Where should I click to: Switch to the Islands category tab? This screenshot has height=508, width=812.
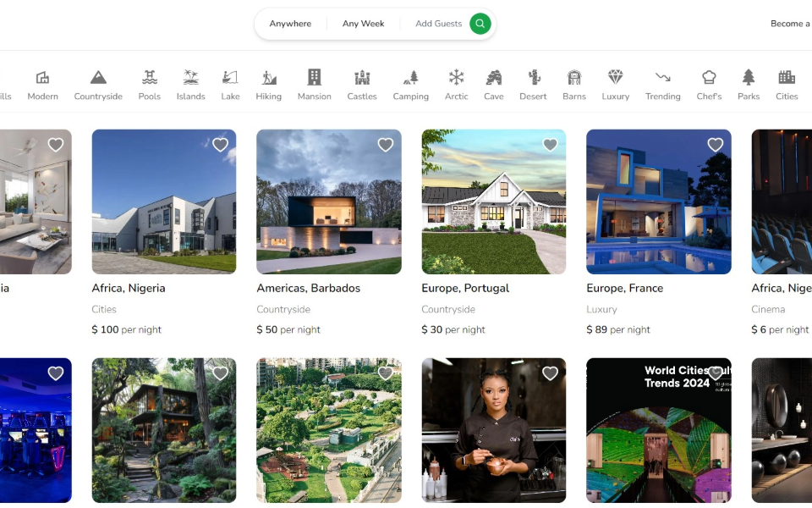[190, 84]
